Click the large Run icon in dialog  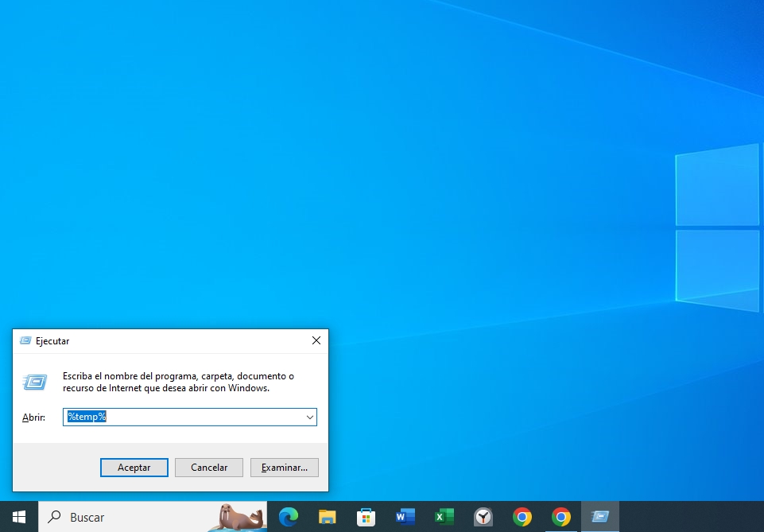35,382
